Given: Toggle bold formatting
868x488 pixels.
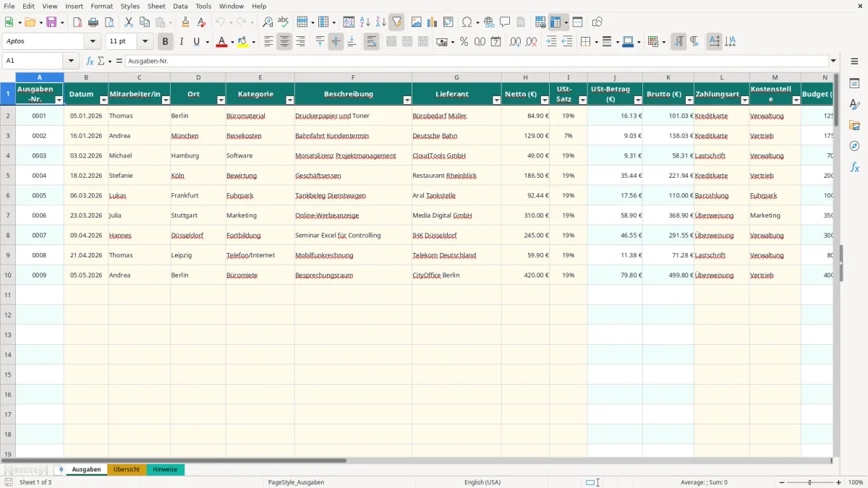Looking at the screenshot, I should pos(166,42).
